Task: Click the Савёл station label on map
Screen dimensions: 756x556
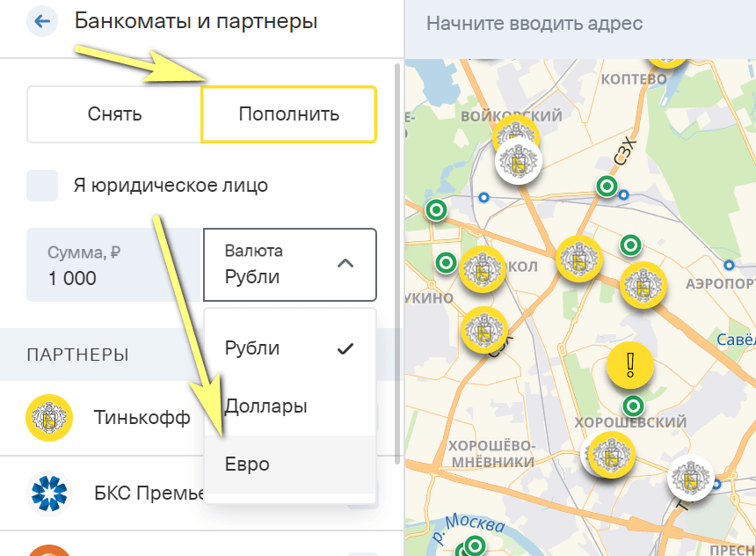Action: (736, 340)
